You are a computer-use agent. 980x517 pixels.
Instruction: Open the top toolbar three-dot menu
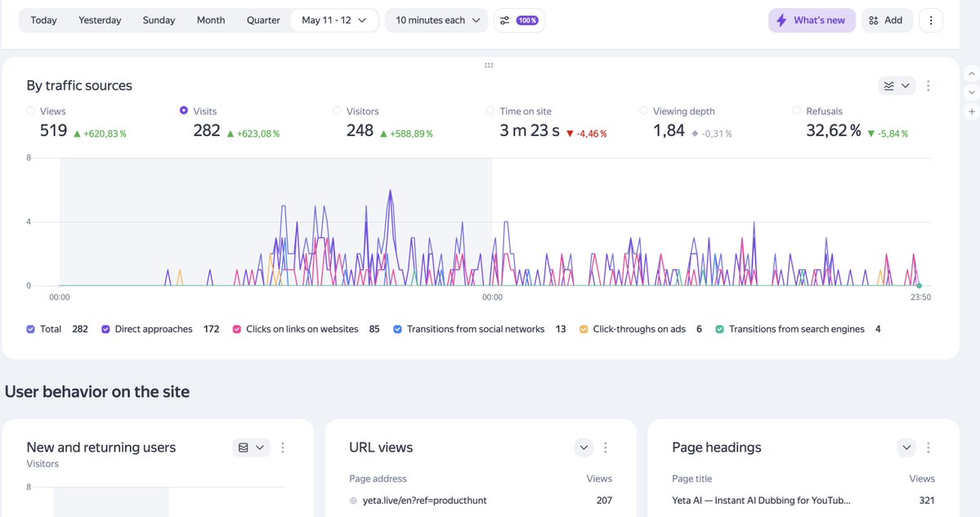[x=931, y=20]
